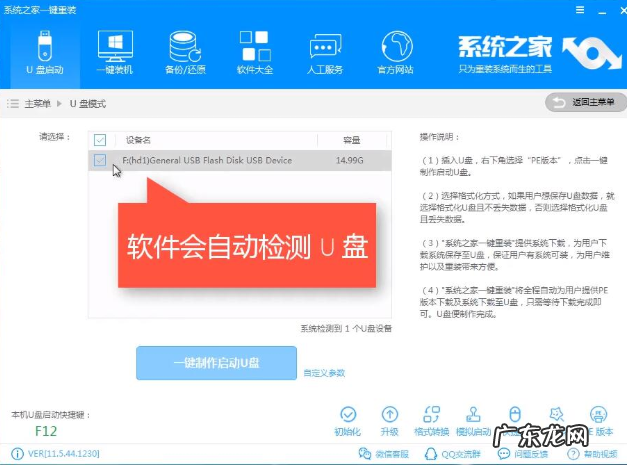Click the 模拟启动 icon
The image size is (627, 465).
pos(473,421)
